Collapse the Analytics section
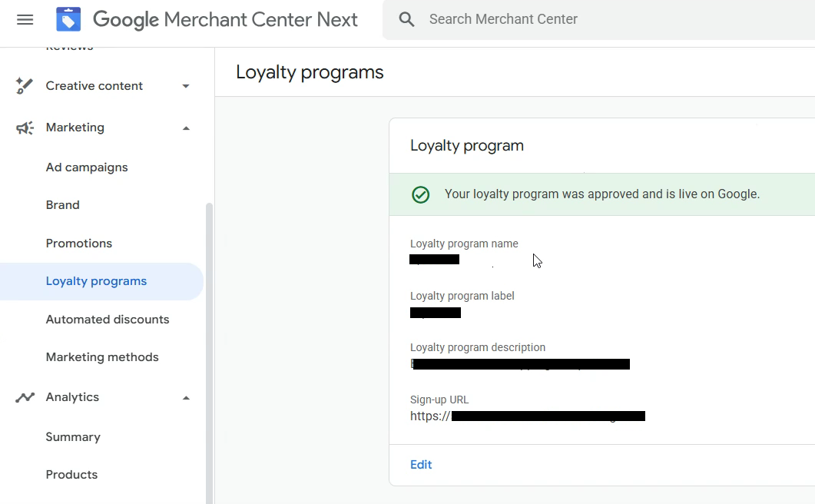The height and width of the screenshot is (504, 815). [x=185, y=397]
